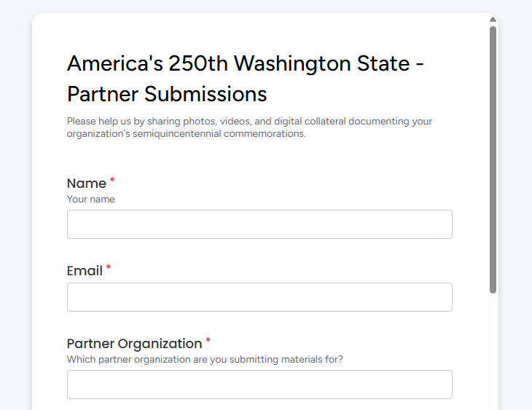Focus the Email input box
This screenshot has width=532, height=410.
click(x=259, y=297)
